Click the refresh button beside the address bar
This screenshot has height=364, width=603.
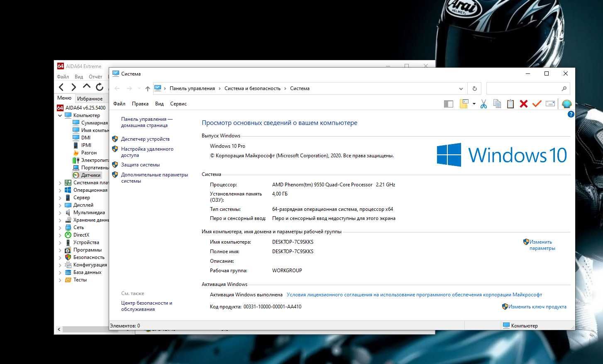pyautogui.click(x=474, y=88)
